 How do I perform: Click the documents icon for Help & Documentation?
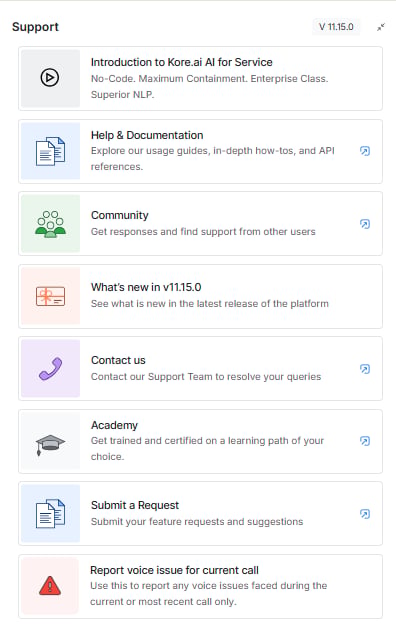click(x=50, y=151)
